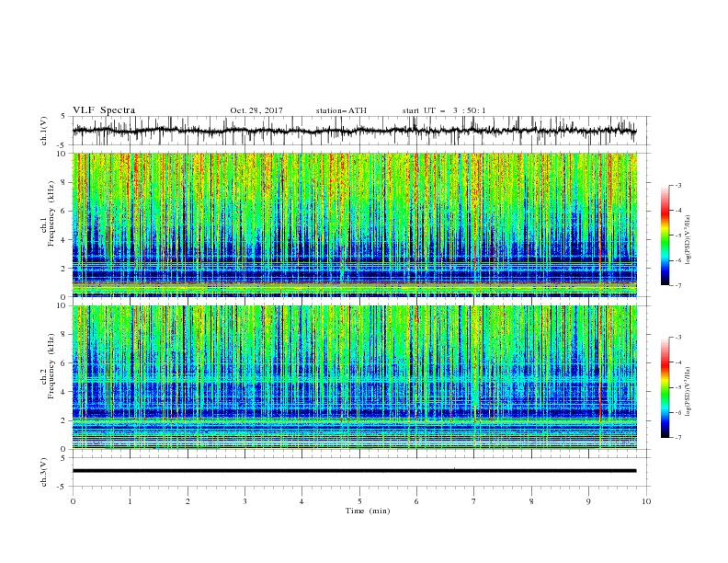The image size is (728, 563).
Task: Click the ch.3 flat voltage trace
Action: (x=354, y=471)
